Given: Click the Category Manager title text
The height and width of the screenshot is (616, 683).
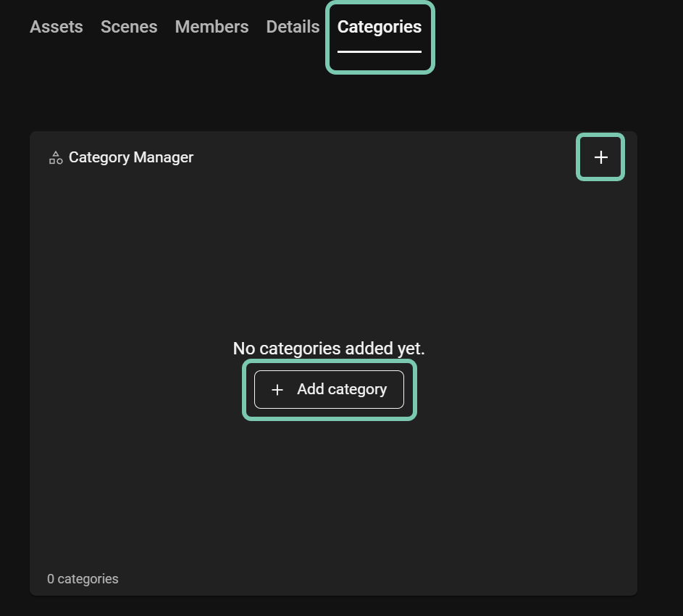Looking at the screenshot, I should click(131, 157).
